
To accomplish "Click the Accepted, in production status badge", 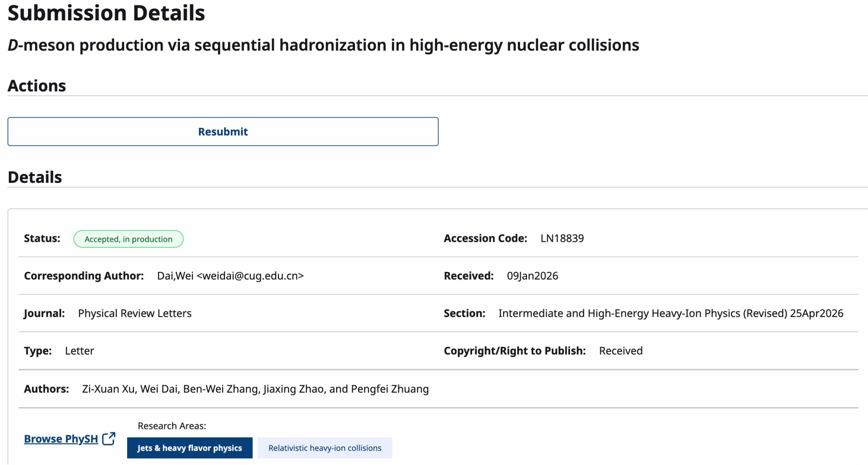I will coord(128,239).
